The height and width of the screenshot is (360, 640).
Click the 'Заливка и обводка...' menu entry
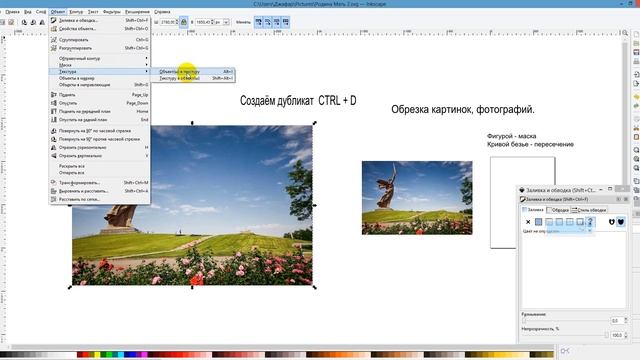pyautogui.click(x=100, y=20)
